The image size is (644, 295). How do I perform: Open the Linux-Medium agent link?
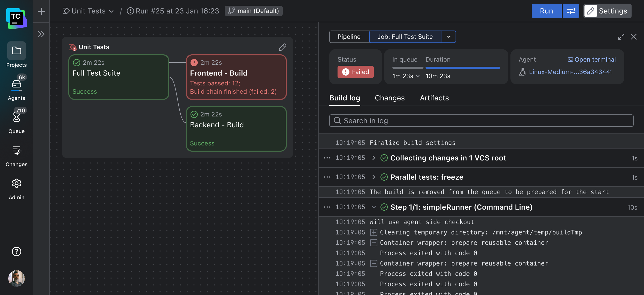[571, 72]
